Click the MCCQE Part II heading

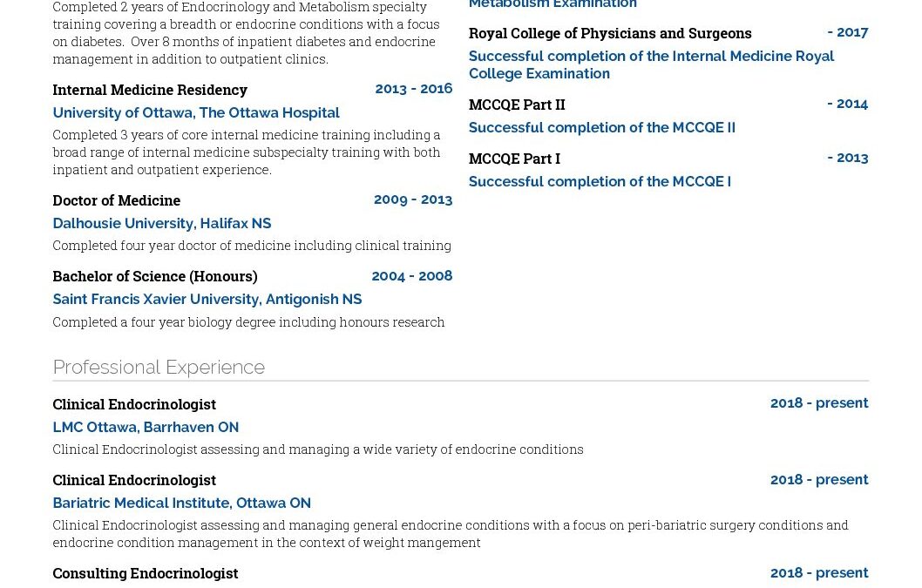click(x=517, y=105)
